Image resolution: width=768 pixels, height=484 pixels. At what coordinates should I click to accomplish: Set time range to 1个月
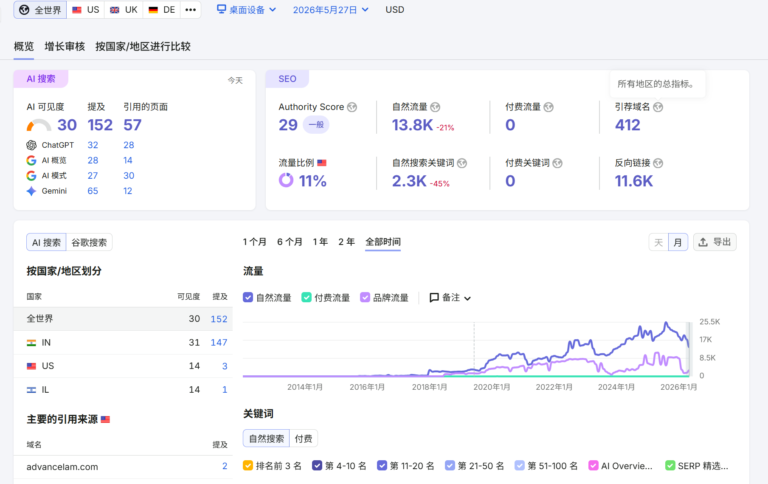(x=255, y=242)
